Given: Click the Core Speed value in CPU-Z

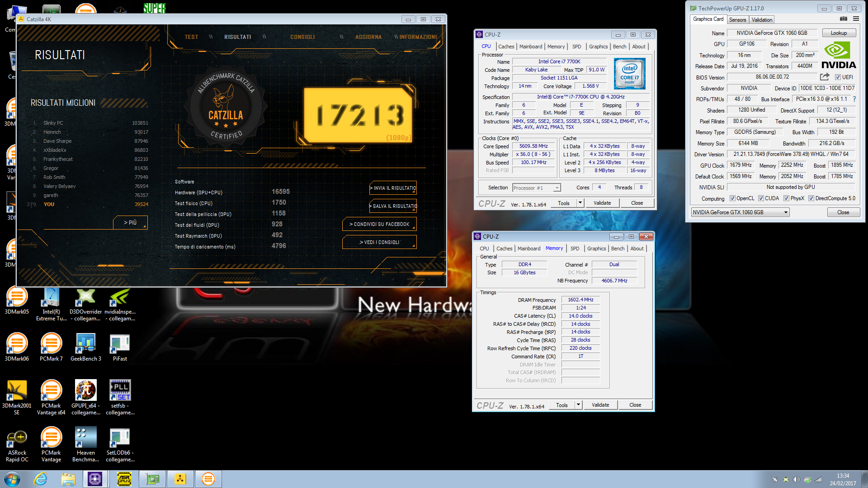Looking at the screenshot, I should tap(533, 146).
